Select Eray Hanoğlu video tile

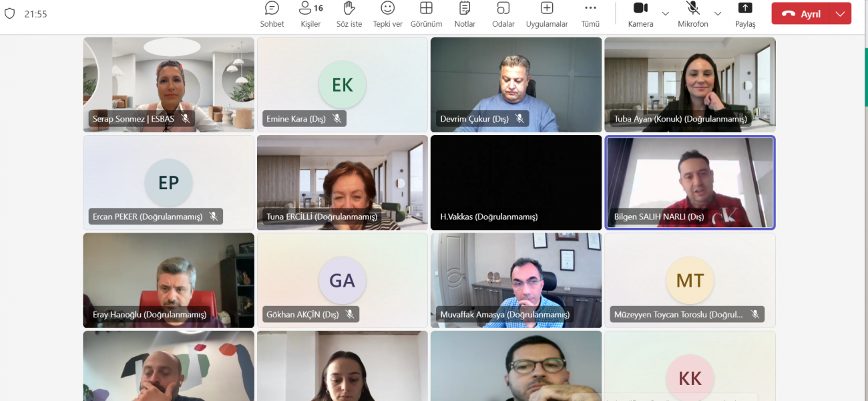(168, 280)
